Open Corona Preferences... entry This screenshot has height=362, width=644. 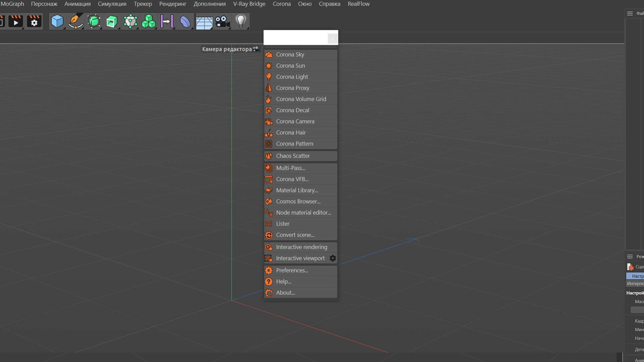(301, 270)
